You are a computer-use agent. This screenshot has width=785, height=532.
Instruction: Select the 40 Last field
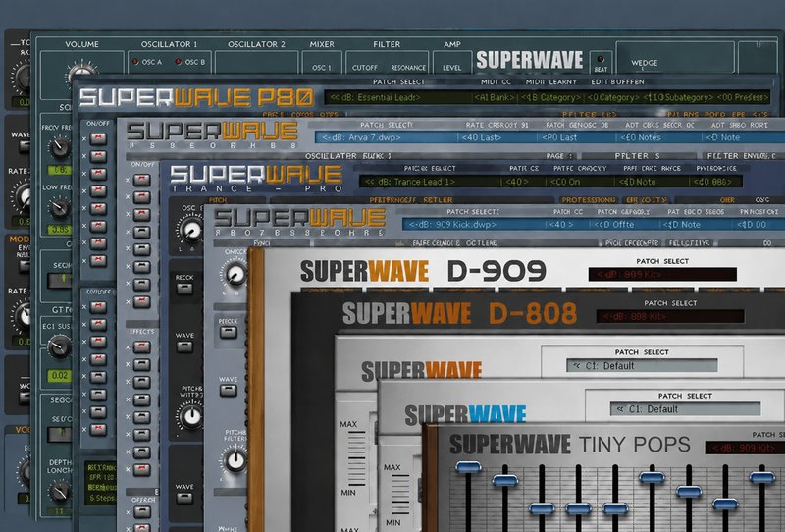[497, 137]
